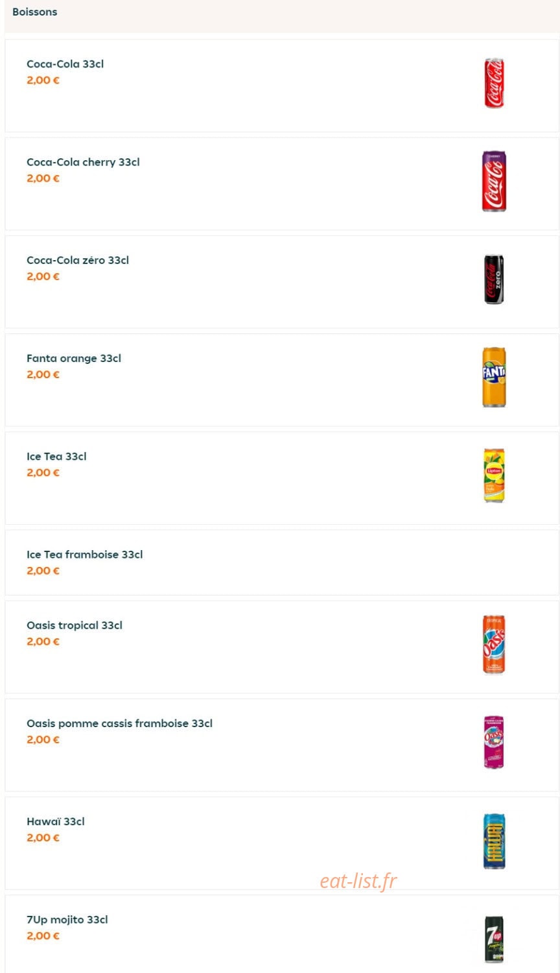Click the Coca-Cola red can image
Screen dimensions: 560x973
[x=494, y=83]
